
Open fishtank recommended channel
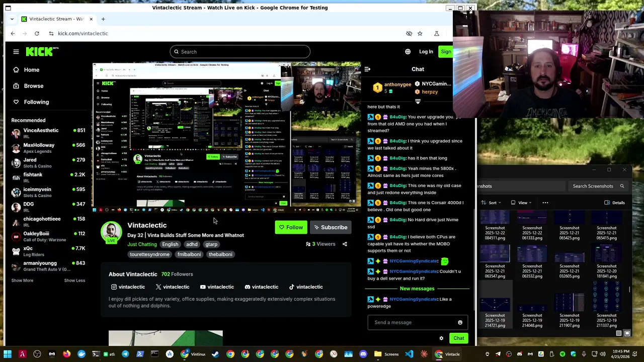pyautogui.click(x=48, y=177)
